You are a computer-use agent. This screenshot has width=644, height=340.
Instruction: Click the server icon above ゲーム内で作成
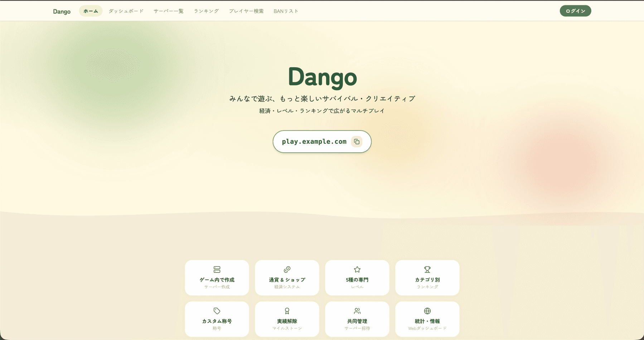pos(217,270)
